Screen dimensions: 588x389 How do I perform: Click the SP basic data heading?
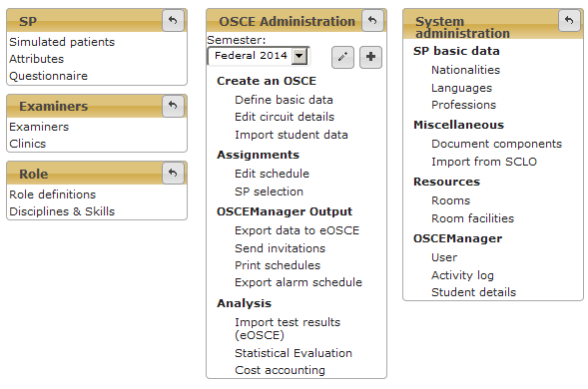coord(456,51)
